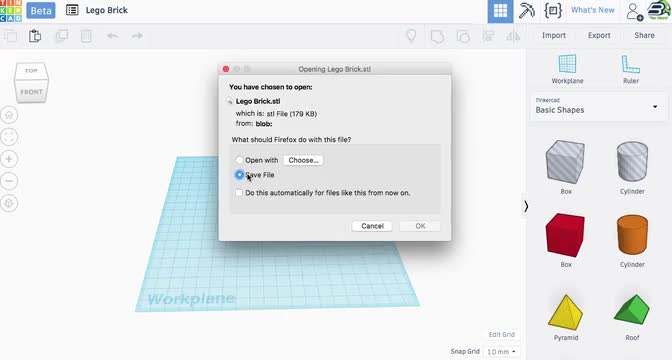Screen dimensions: 672x360
Task: Open the shape generators braces icon
Action: click(x=553, y=10)
